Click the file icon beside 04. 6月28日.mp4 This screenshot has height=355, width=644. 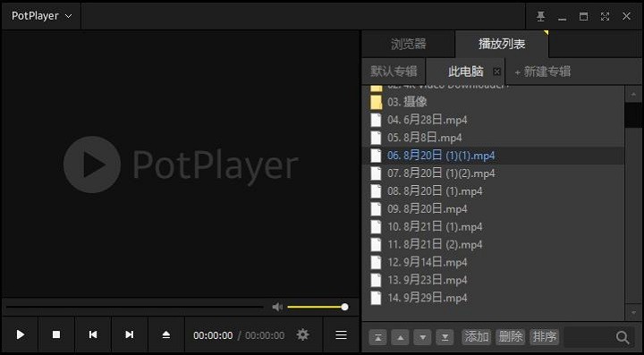[x=376, y=120]
